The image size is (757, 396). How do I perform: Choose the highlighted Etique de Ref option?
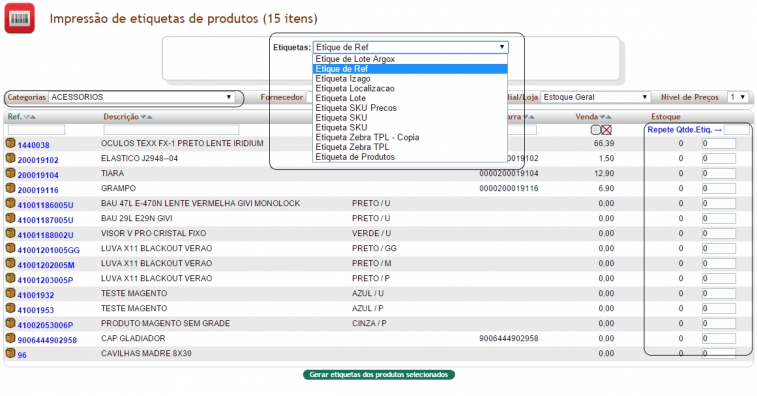(x=410, y=69)
